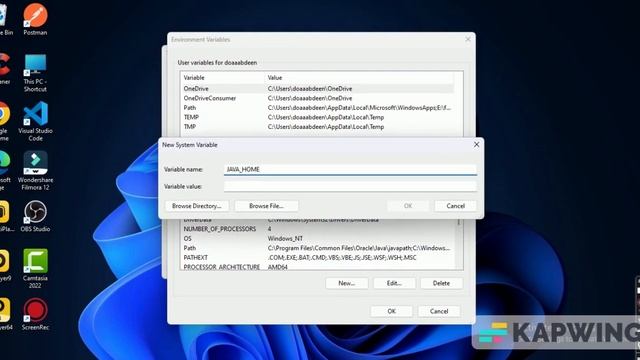
Task: Click the Value column header in user variables
Action: click(360, 78)
